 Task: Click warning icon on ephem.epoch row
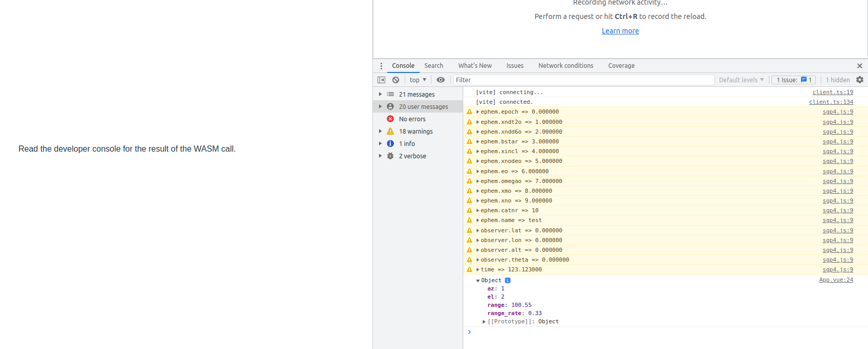click(x=469, y=112)
